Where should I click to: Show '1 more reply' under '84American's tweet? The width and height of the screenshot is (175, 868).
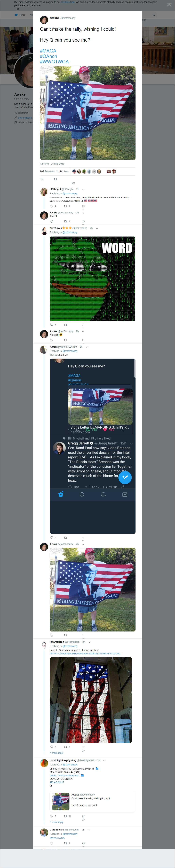point(57,753)
